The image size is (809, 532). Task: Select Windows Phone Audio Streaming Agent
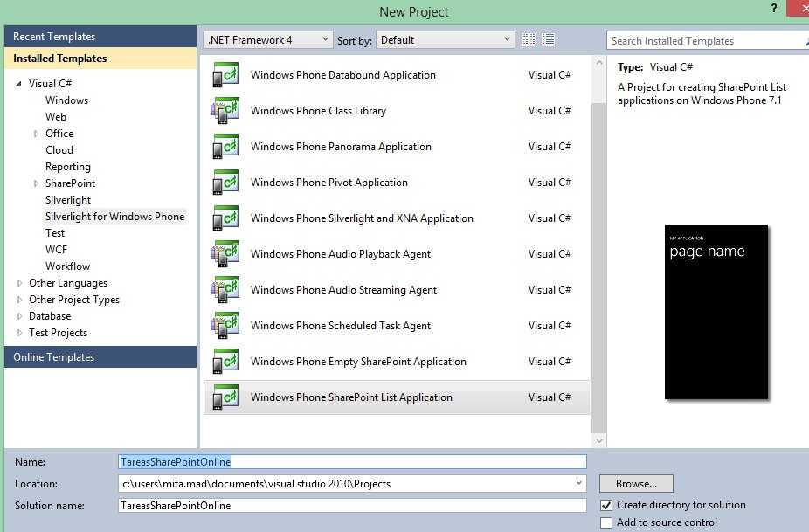397,289
